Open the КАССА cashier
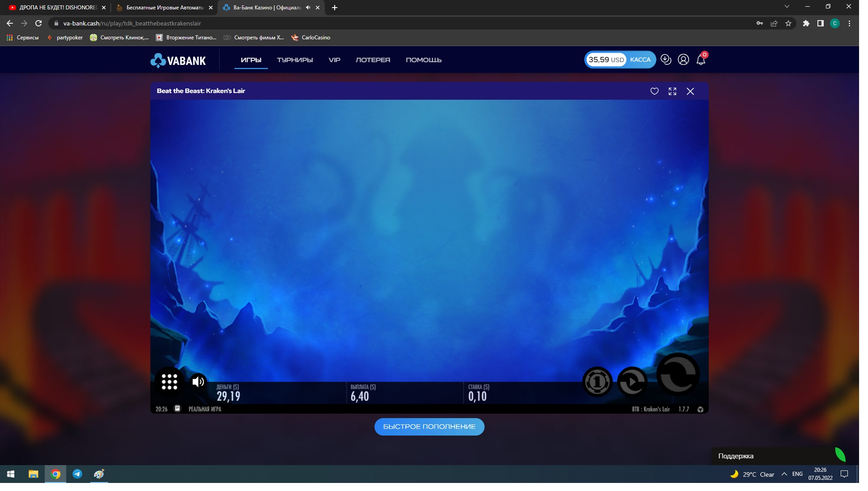Image resolution: width=868 pixels, height=491 pixels. (640, 59)
